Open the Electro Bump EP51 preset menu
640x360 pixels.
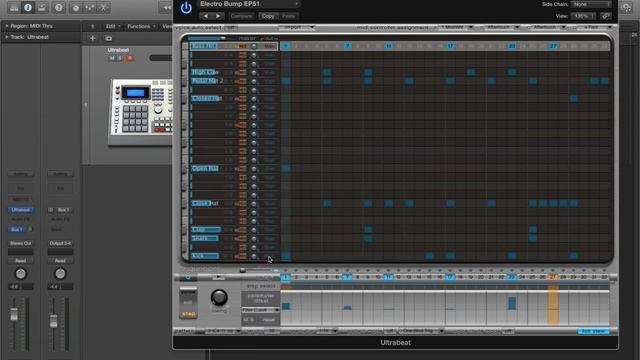click(x=249, y=4)
